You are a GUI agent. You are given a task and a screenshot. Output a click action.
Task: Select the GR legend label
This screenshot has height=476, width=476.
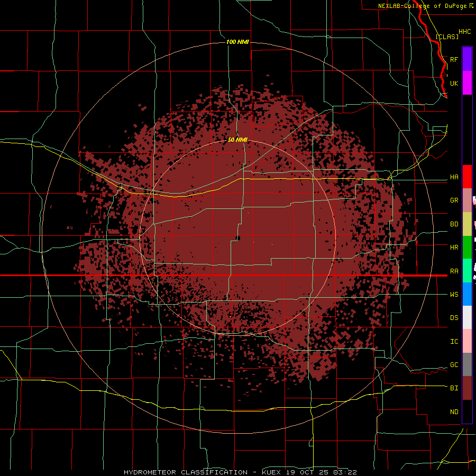(454, 200)
